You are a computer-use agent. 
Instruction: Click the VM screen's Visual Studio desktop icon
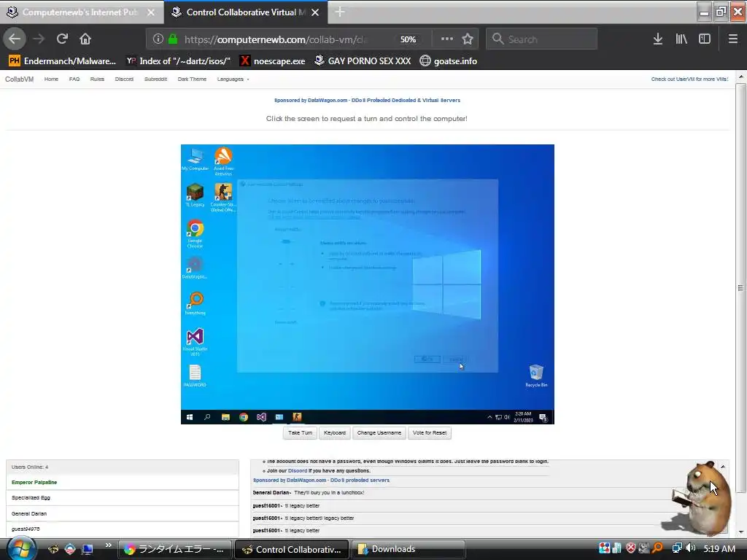click(x=195, y=342)
